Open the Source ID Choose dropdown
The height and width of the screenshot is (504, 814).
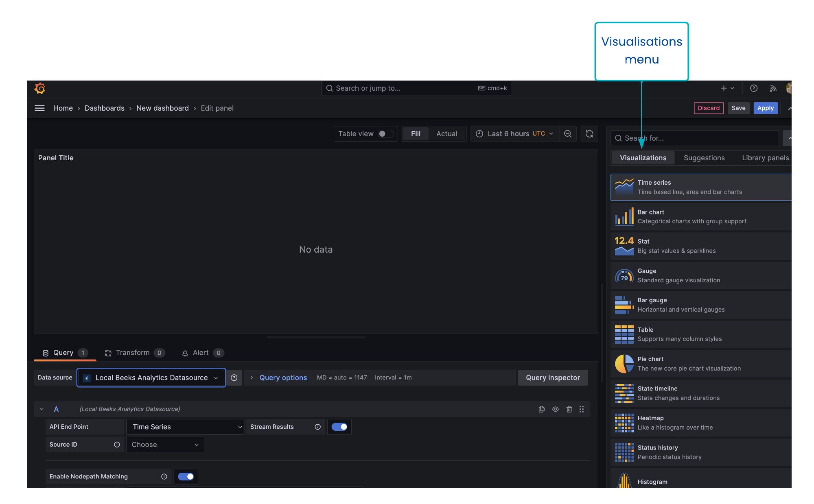tap(165, 445)
